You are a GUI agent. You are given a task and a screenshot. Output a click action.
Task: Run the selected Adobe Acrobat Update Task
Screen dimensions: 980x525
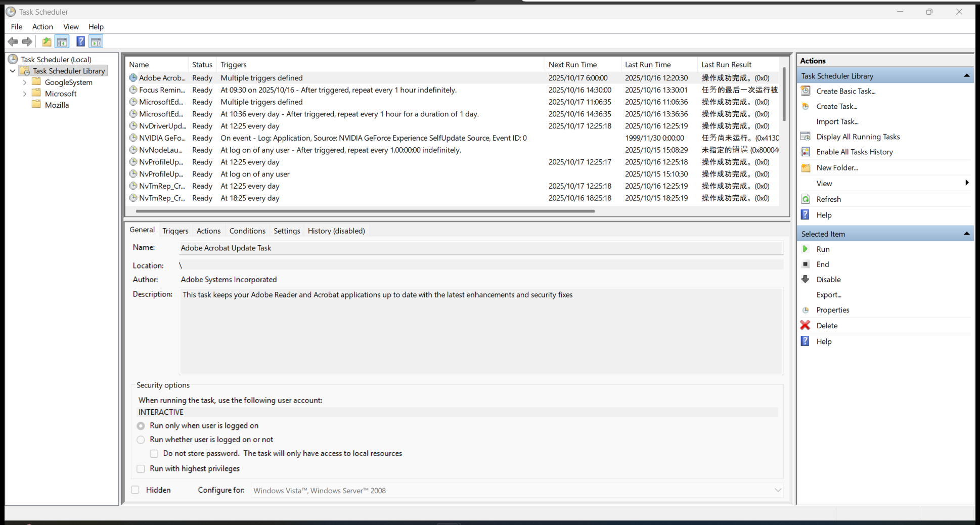(823, 249)
